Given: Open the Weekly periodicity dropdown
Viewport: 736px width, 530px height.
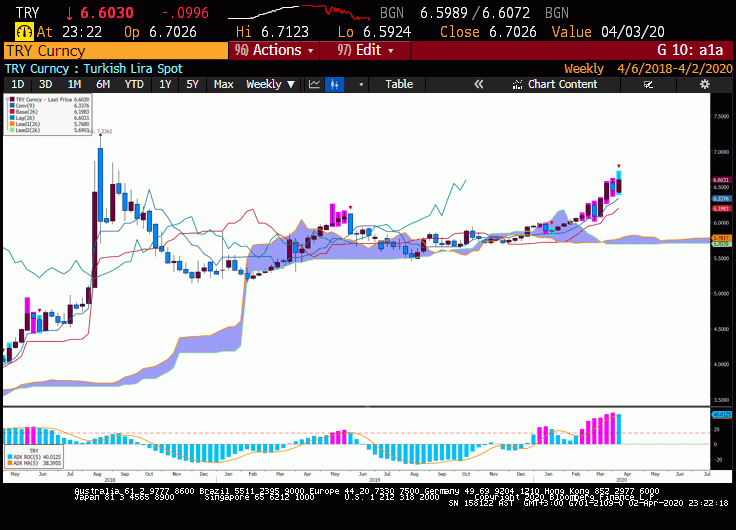Looking at the screenshot, I should coord(271,84).
